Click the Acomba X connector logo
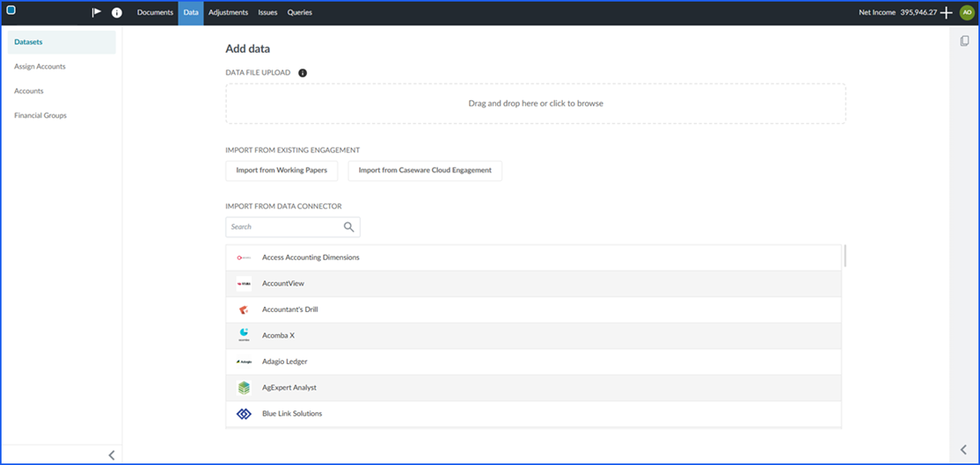The width and height of the screenshot is (980, 465). [244, 335]
